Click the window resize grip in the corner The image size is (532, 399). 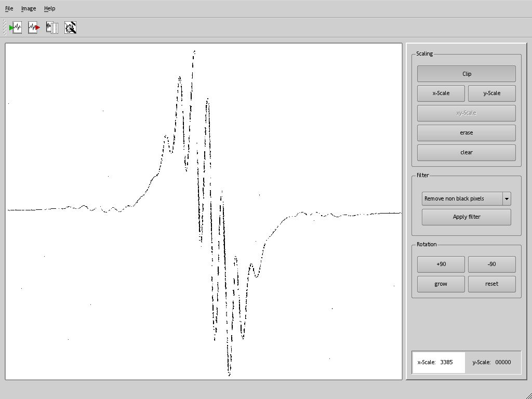pyautogui.click(x=528, y=395)
